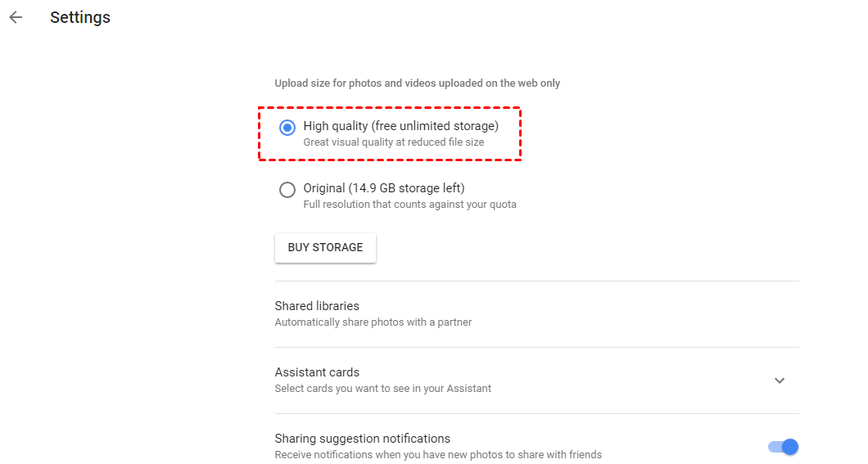Screen dimensions: 868x464
Task: Open the Shared libraries setting
Action: point(317,306)
